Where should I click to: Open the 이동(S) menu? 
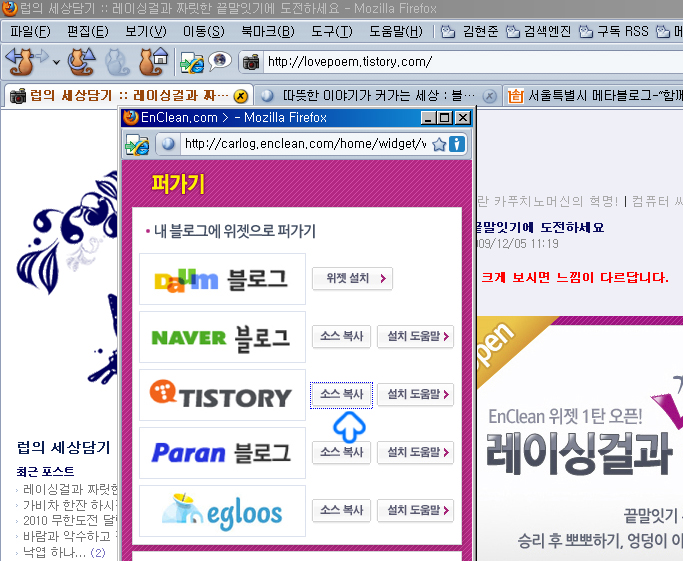[x=203, y=31]
